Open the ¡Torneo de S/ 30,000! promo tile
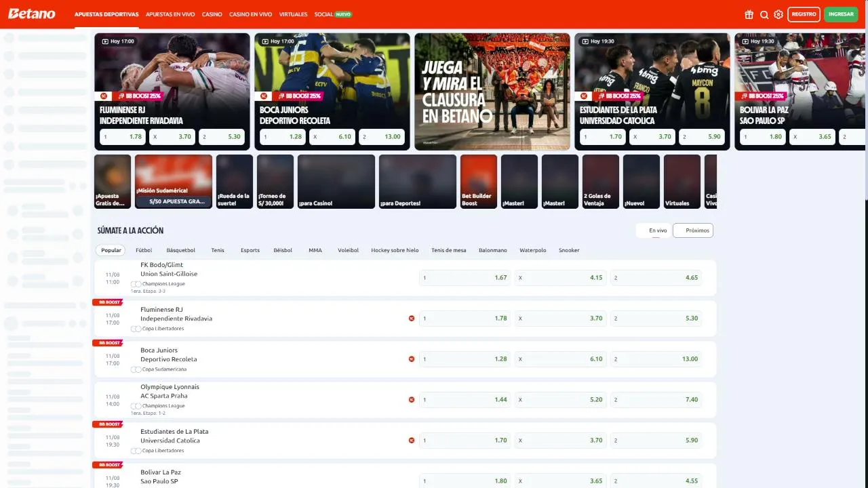 coord(275,182)
